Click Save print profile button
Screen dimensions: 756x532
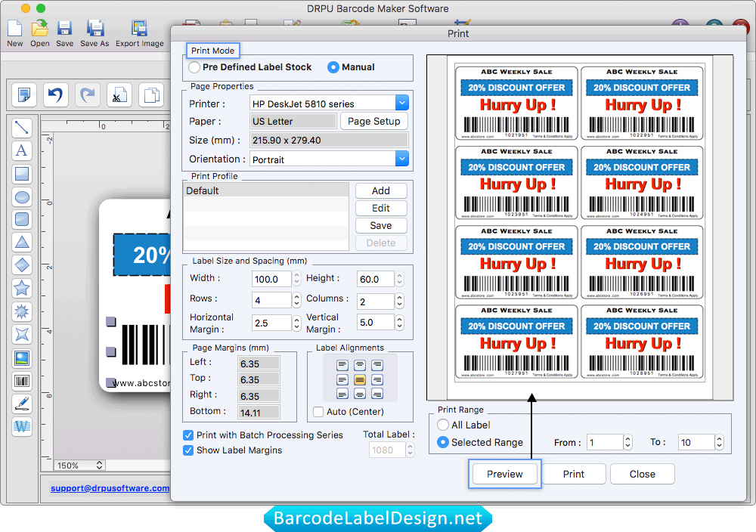click(381, 225)
